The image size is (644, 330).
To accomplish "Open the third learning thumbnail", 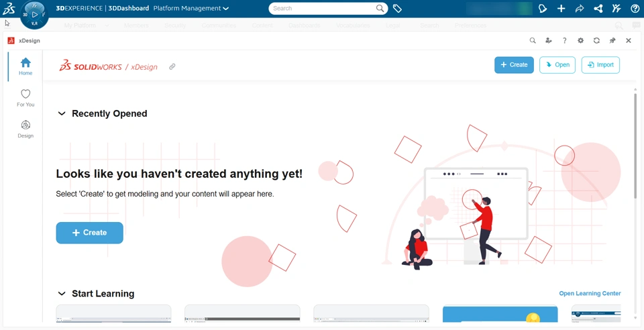I will pos(371,314).
